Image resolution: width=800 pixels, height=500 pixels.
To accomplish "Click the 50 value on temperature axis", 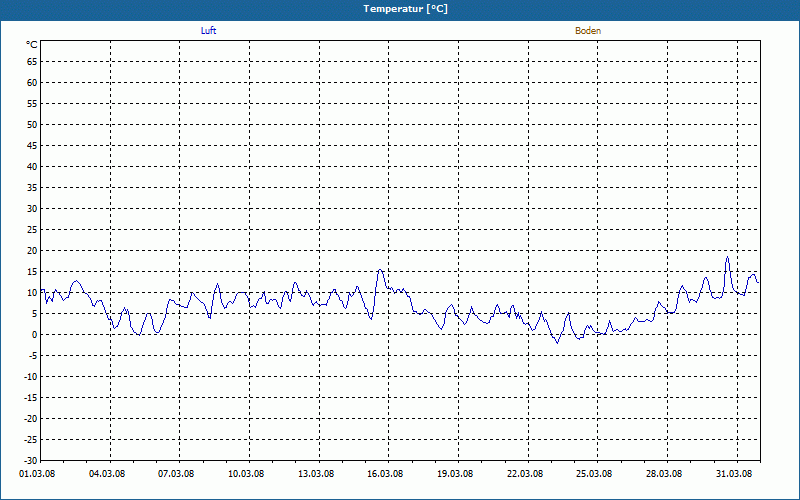I will (x=32, y=124).
